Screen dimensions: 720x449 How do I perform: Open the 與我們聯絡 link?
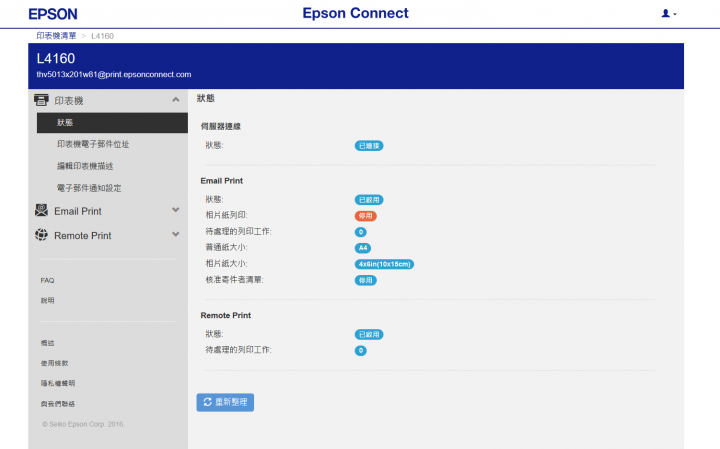click(x=57, y=404)
